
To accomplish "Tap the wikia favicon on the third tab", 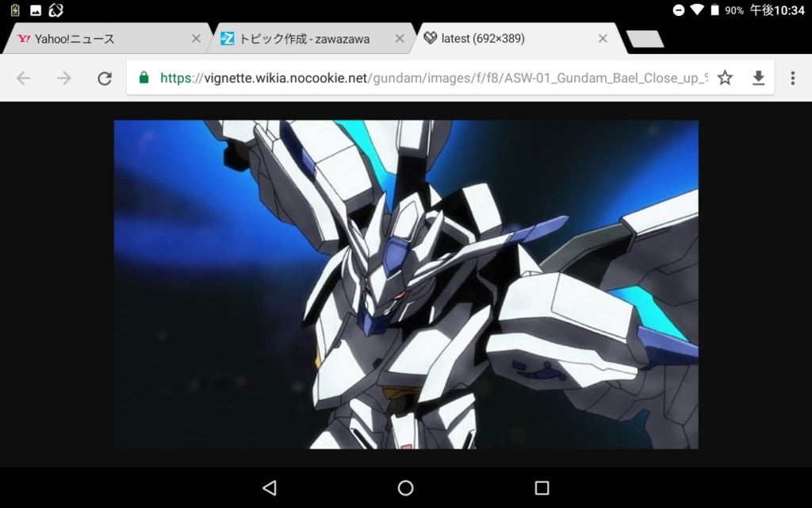I will point(431,38).
